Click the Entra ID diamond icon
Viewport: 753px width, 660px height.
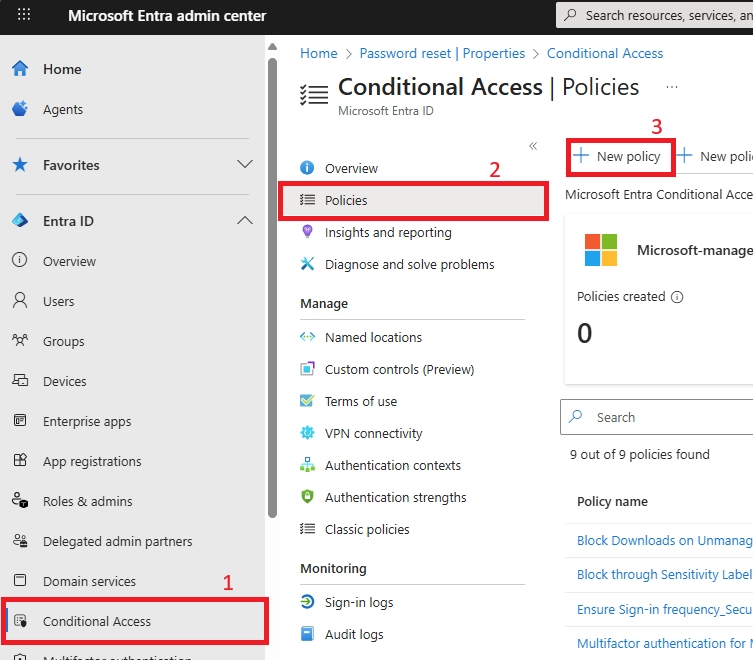tap(20, 220)
